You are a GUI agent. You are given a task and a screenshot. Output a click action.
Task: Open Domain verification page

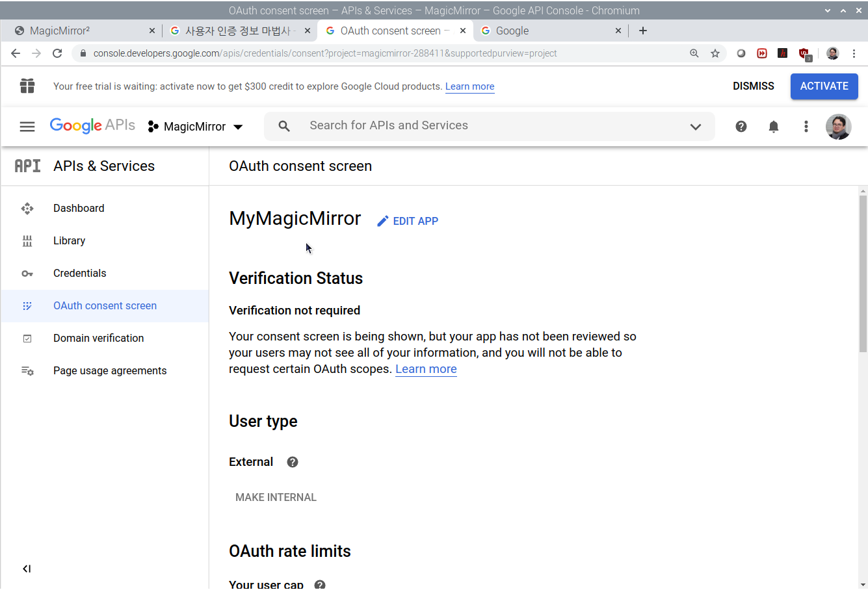pyautogui.click(x=105, y=339)
